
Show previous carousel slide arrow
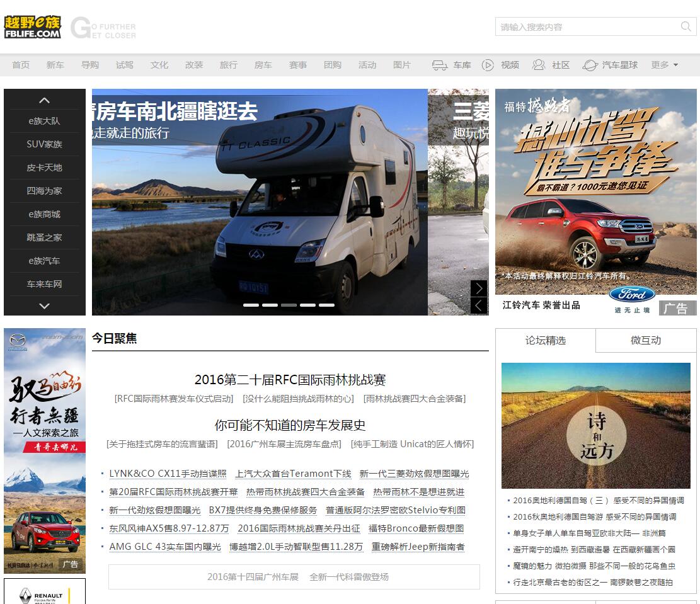click(x=479, y=305)
